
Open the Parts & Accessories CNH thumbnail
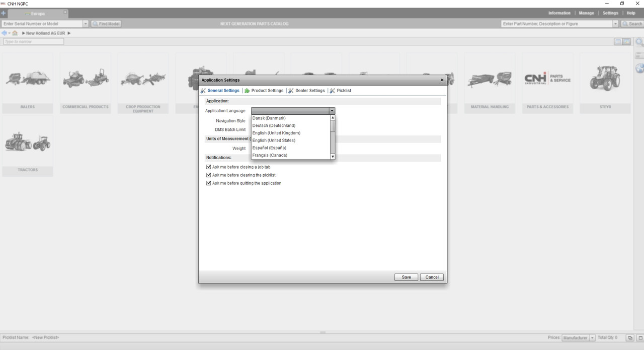547,83
